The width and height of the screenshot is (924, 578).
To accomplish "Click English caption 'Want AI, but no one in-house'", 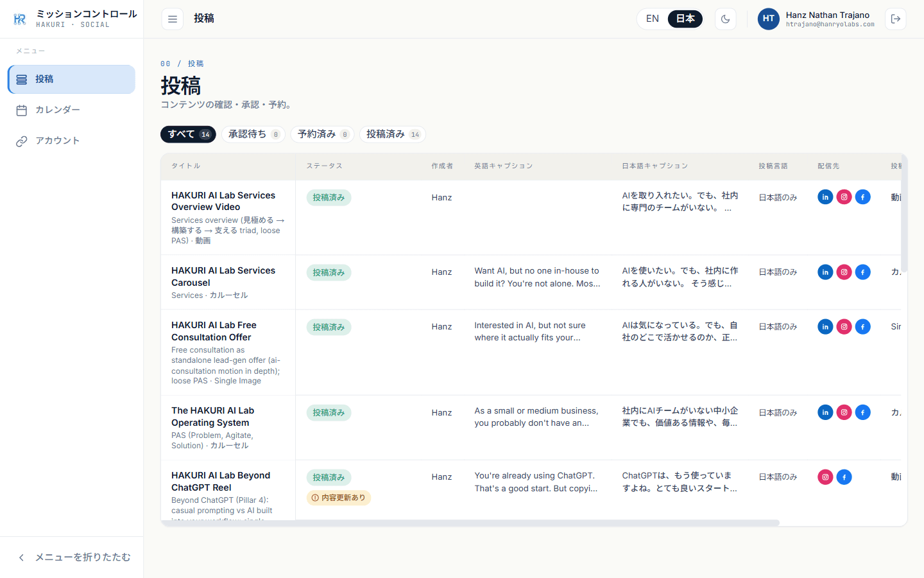I will tap(538, 277).
